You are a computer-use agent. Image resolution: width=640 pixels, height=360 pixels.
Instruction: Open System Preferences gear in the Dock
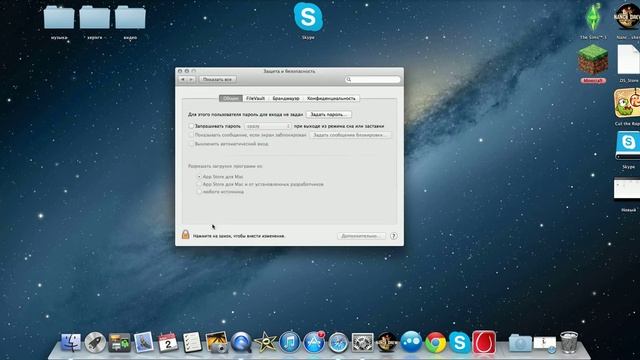[x=362, y=342]
